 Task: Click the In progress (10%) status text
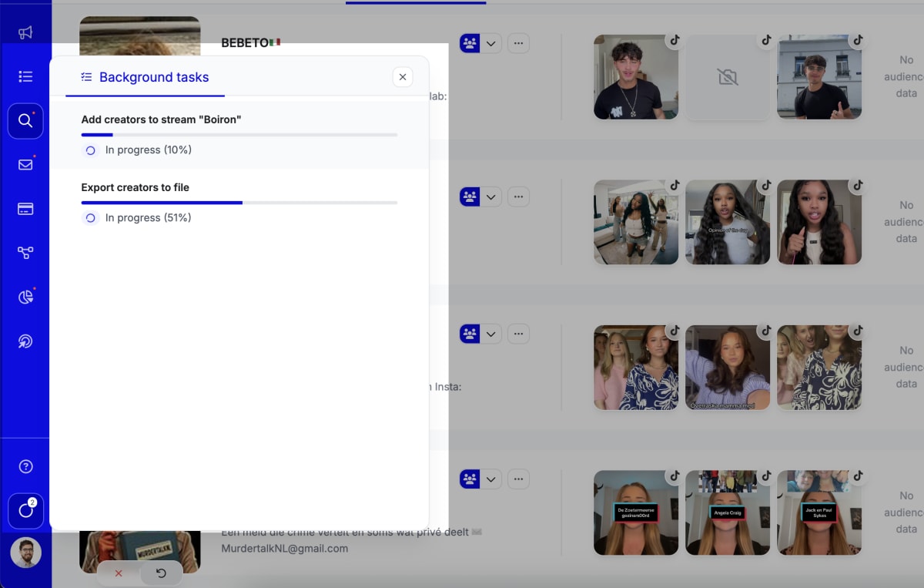click(x=149, y=150)
